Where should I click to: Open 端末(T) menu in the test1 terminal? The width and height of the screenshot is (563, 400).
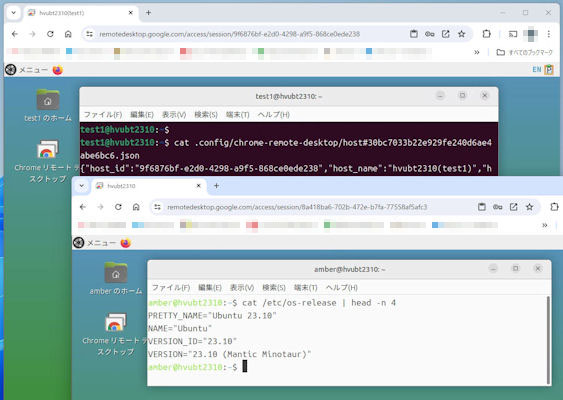coord(238,115)
